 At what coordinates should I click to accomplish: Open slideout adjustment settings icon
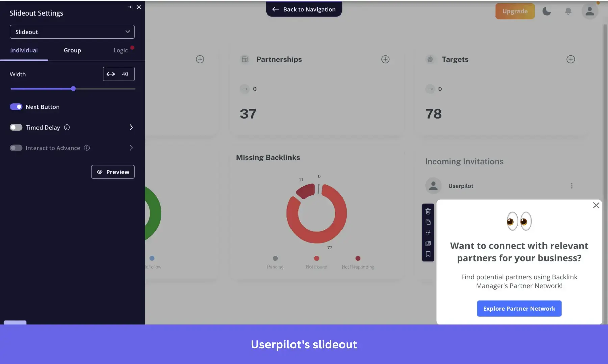pos(428,232)
